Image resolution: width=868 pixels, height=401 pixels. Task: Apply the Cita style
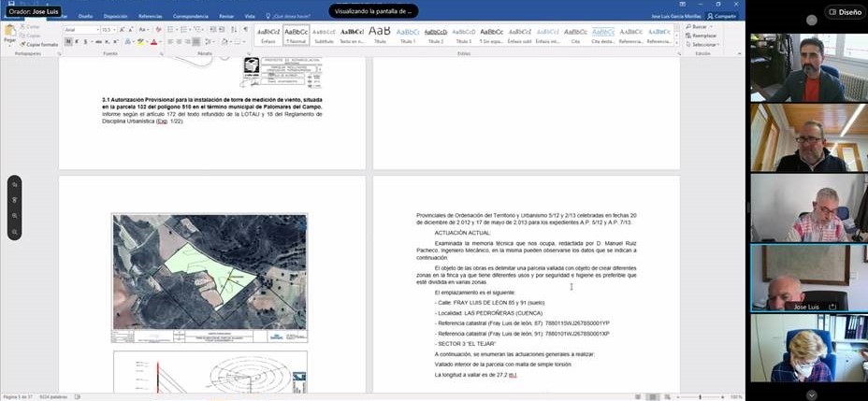[576, 36]
